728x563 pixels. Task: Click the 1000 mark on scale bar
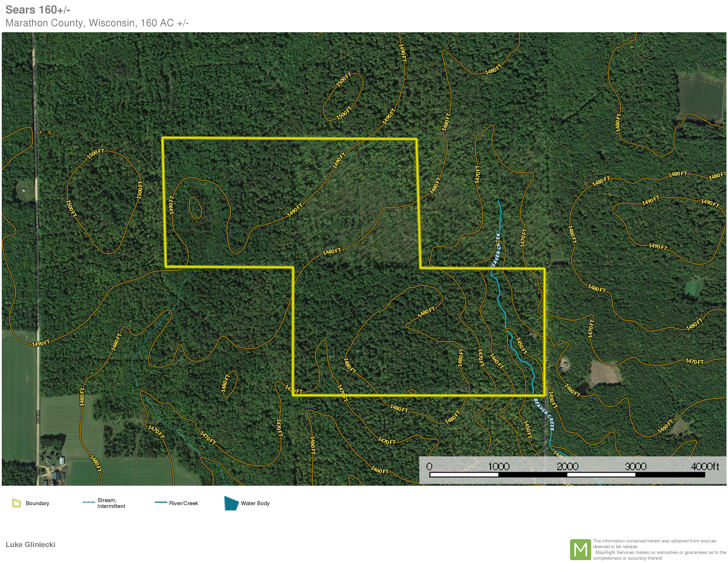(x=499, y=466)
